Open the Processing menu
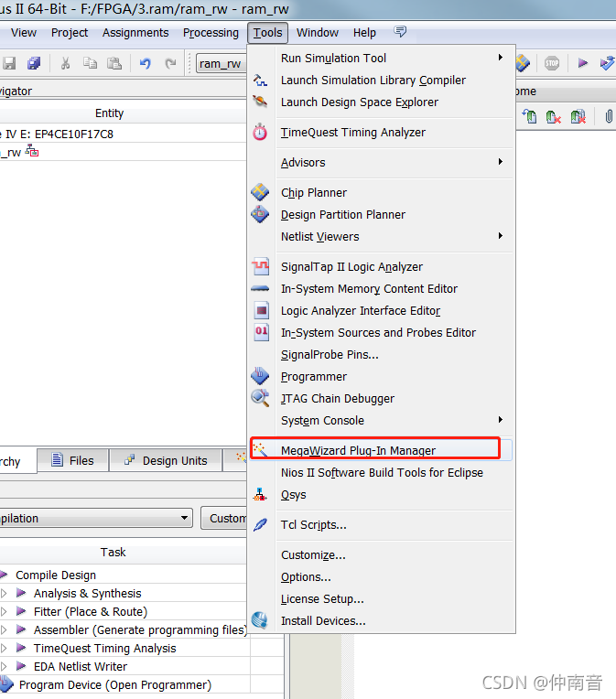The height and width of the screenshot is (699, 616). point(211,33)
